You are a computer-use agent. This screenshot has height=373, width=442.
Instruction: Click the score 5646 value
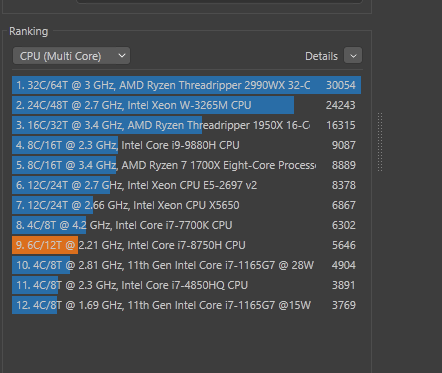click(x=344, y=245)
